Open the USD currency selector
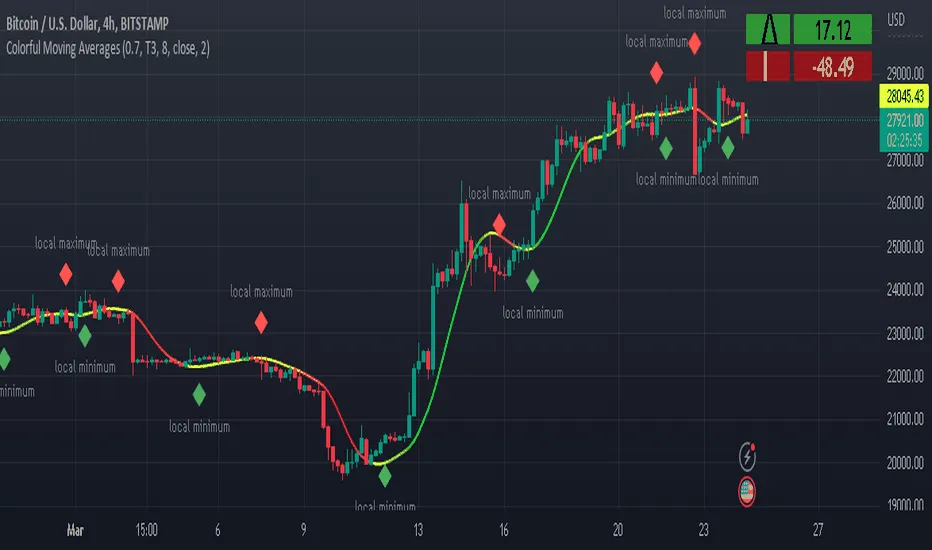 pos(897,20)
